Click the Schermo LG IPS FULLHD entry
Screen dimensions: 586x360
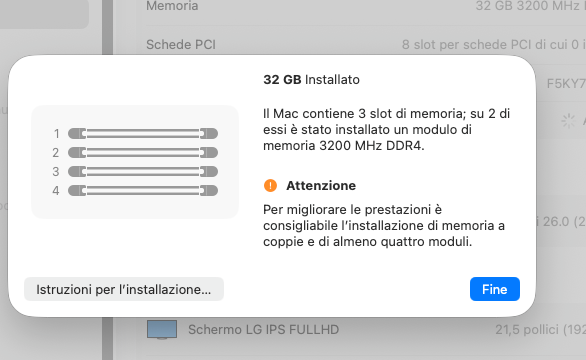pyautogui.click(x=263, y=330)
